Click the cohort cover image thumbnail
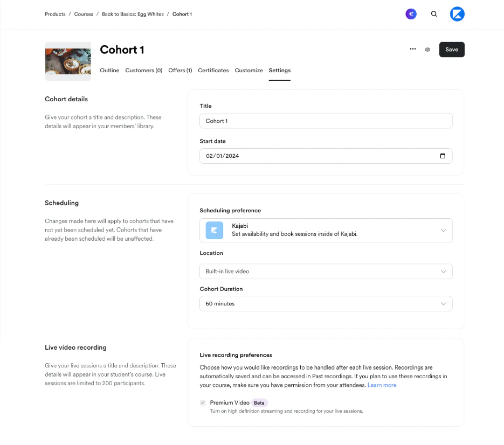504x445 pixels. point(68,61)
